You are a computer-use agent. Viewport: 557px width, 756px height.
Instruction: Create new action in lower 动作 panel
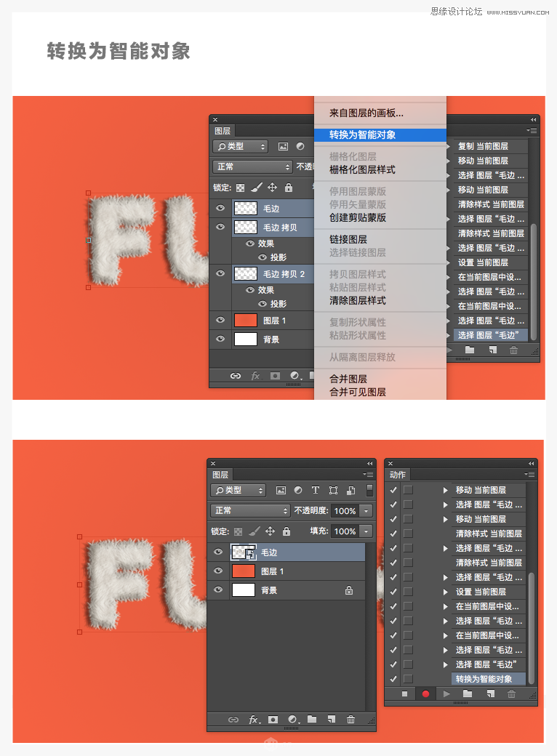[490, 693]
